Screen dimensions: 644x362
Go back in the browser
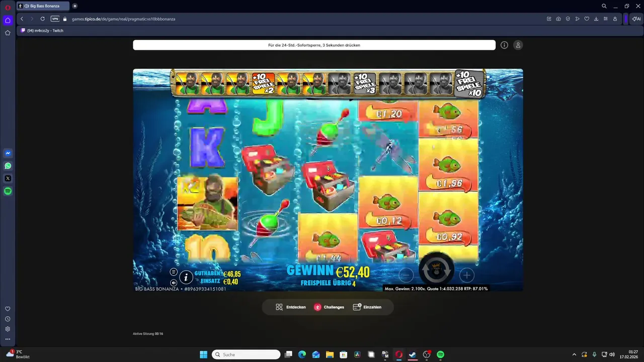[x=22, y=19]
